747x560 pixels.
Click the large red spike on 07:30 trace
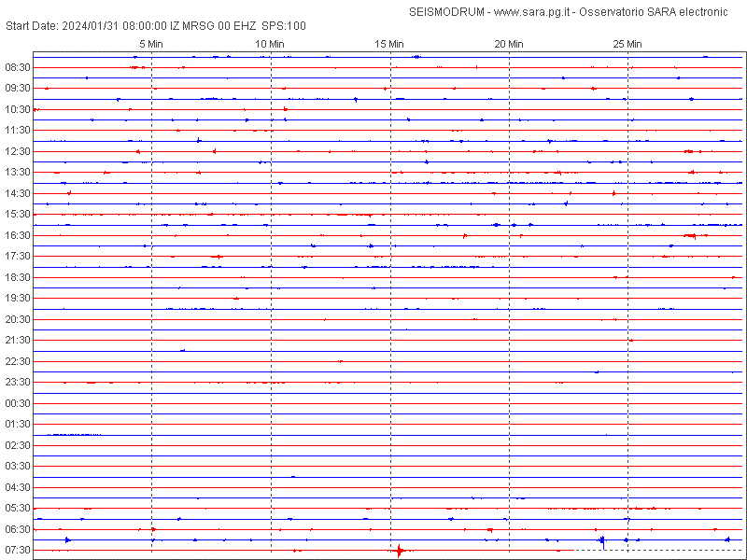coord(399,551)
